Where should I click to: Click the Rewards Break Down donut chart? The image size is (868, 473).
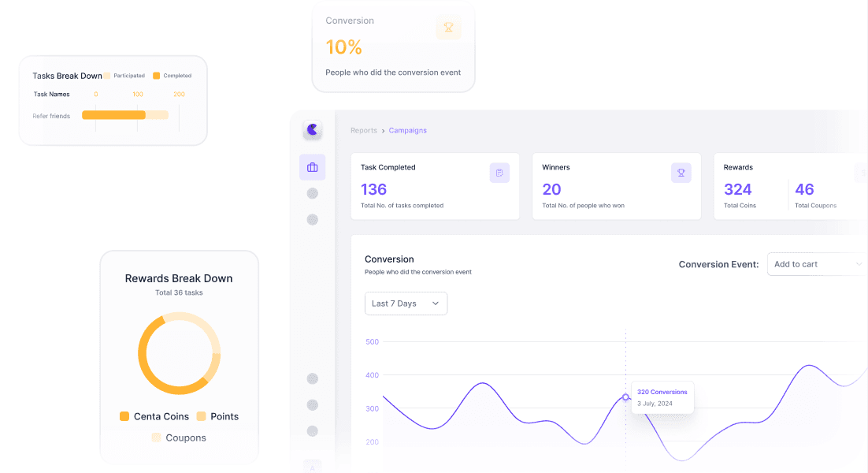[180, 353]
